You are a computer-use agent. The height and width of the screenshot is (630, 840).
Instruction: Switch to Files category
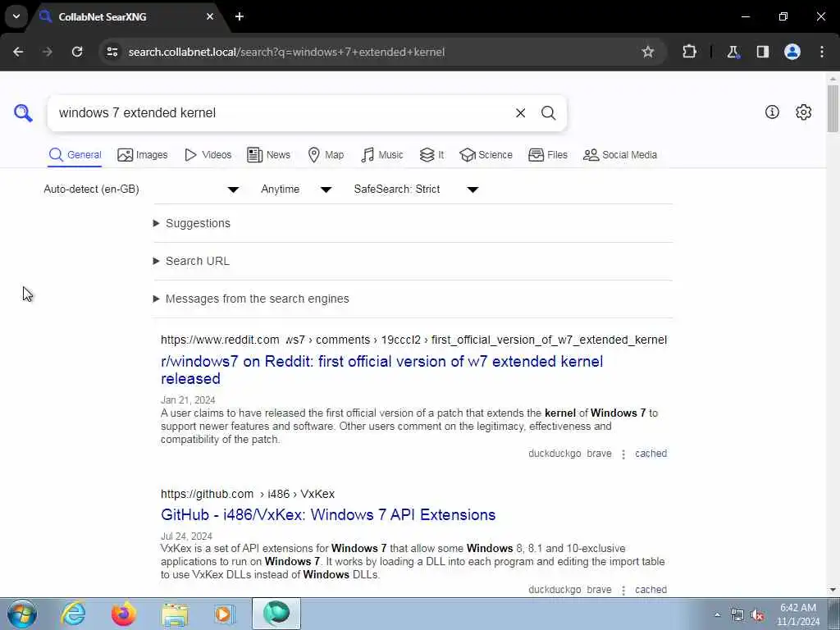(x=547, y=155)
